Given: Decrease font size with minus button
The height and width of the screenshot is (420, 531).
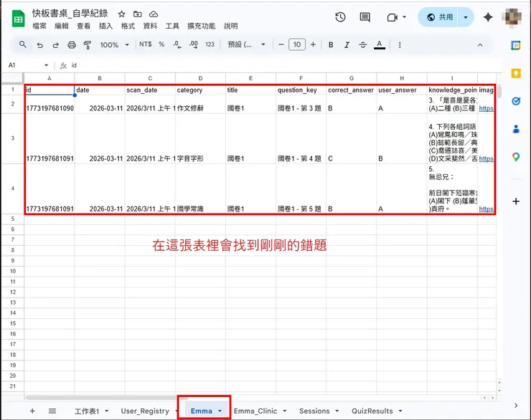Looking at the screenshot, I should tap(281, 44).
